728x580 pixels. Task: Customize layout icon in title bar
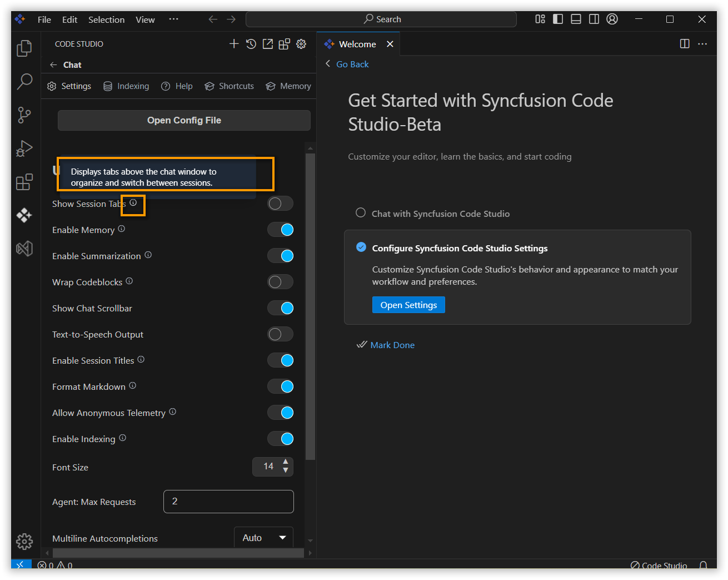[x=540, y=19]
